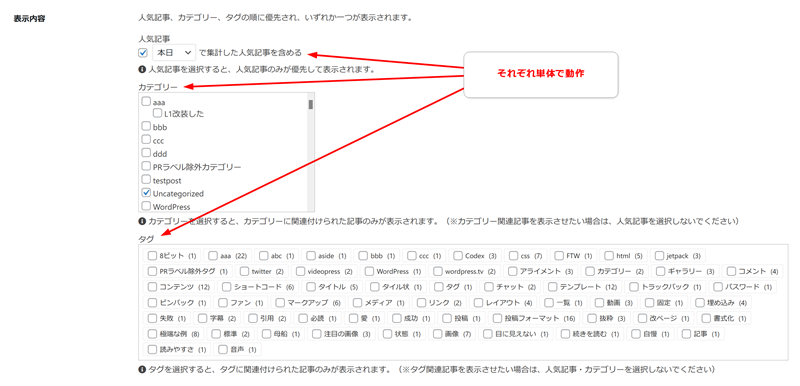Check the コンテンツ tag
Viewport: 800px width, 386px height.
[x=152, y=287]
